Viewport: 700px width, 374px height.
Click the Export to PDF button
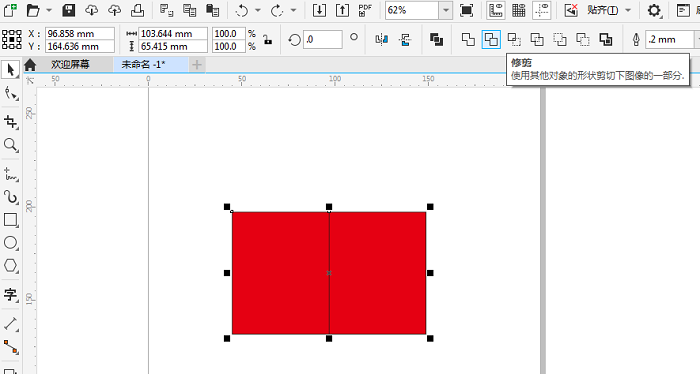365,10
